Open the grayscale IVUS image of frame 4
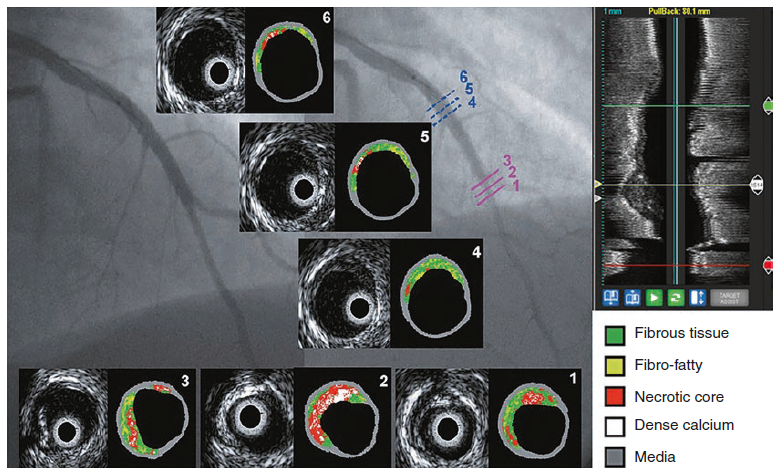The height and width of the screenshot is (473, 779). click(344, 293)
